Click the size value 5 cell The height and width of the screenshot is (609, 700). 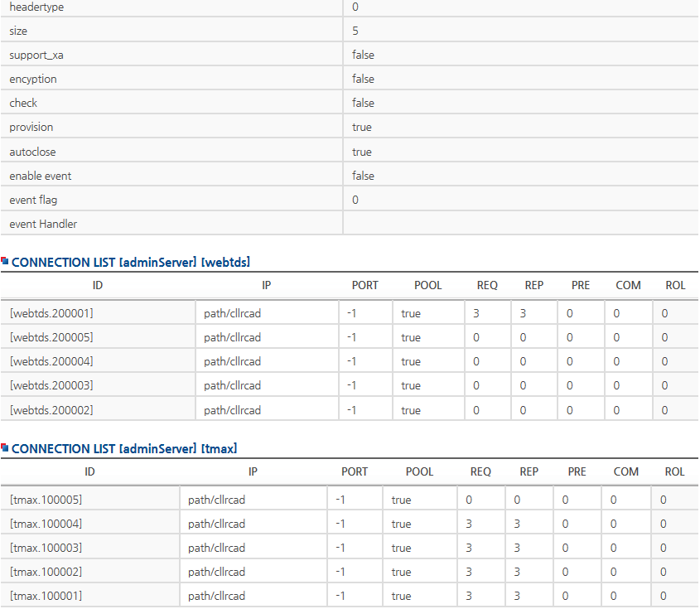(355, 31)
